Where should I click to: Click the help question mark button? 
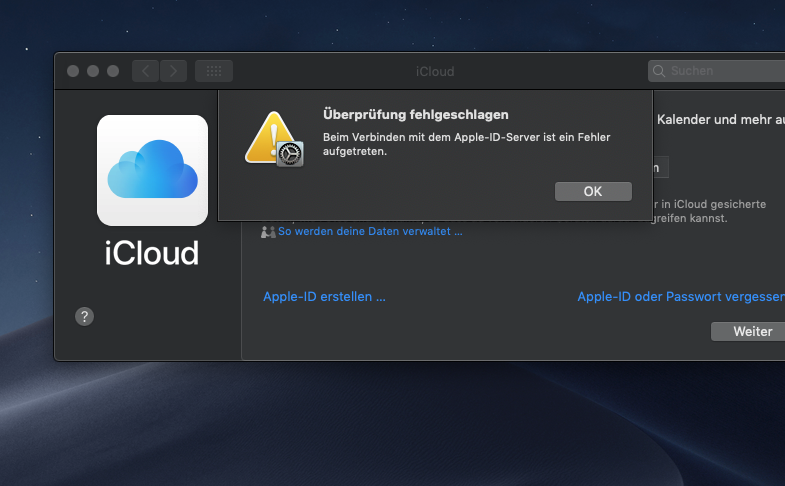[85, 316]
